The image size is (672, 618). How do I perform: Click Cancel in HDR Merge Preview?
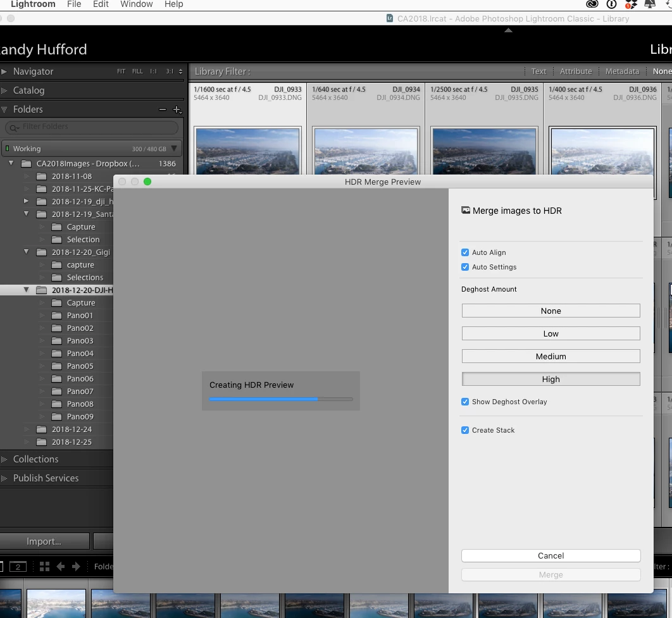tap(551, 555)
